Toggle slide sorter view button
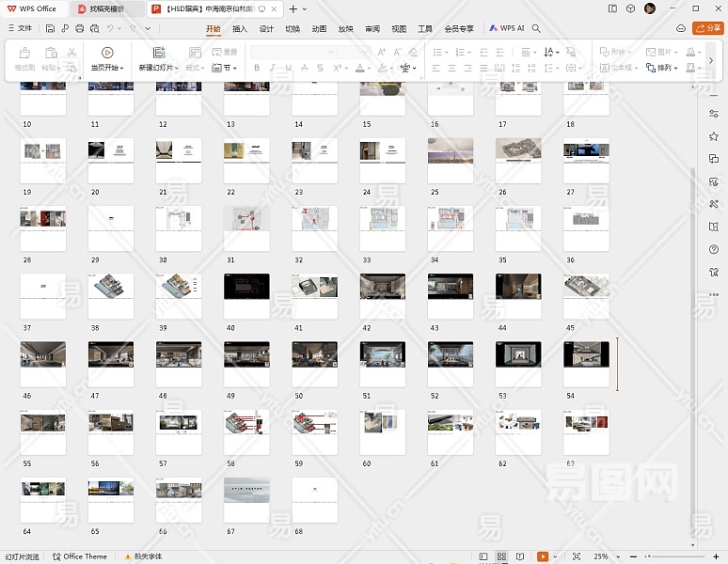The height and width of the screenshot is (564, 728). (x=502, y=556)
